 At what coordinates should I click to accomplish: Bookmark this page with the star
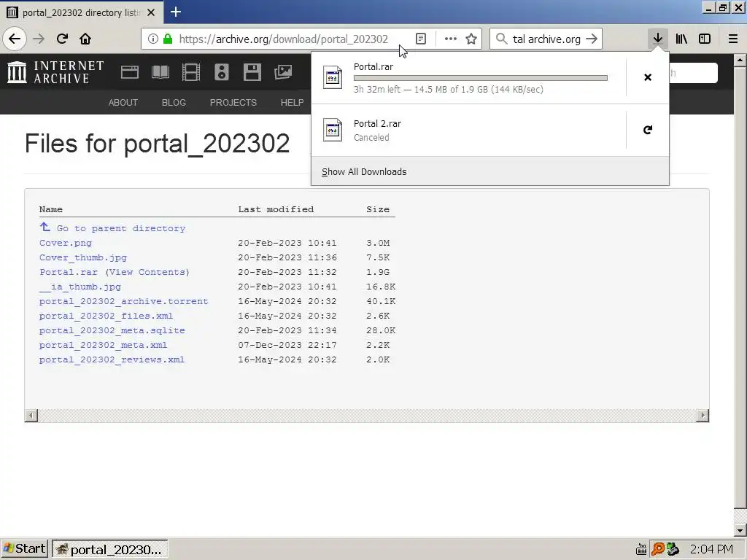[471, 39]
